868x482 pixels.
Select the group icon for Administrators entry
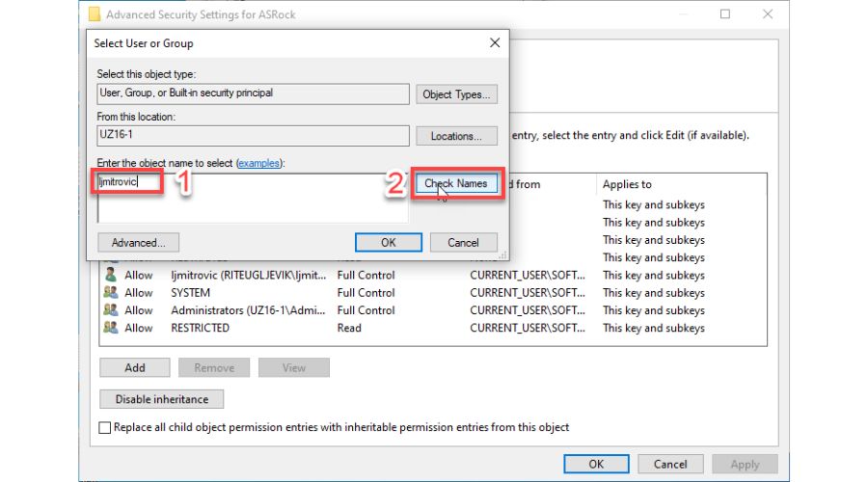click(111, 309)
